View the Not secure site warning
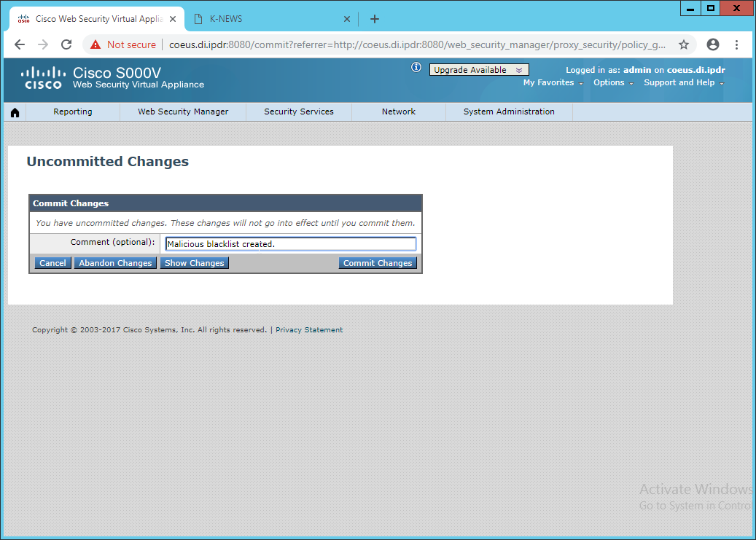The width and height of the screenshot is (756, 540). point(123,45)
